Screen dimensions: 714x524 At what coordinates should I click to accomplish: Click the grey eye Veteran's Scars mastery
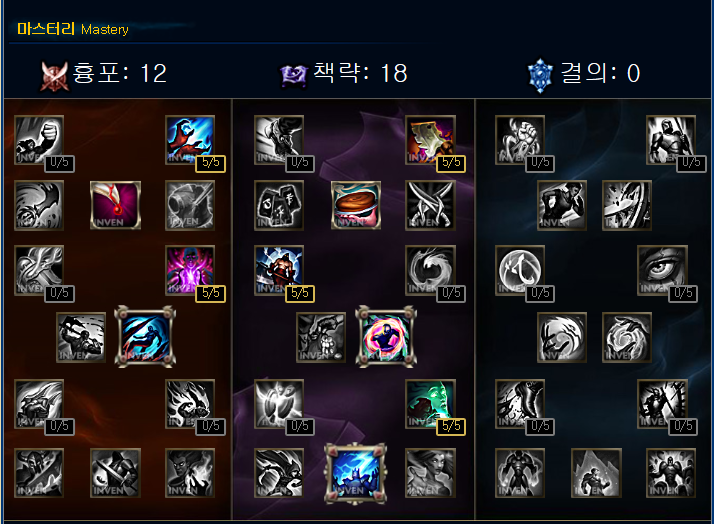(x=662, y=270)
